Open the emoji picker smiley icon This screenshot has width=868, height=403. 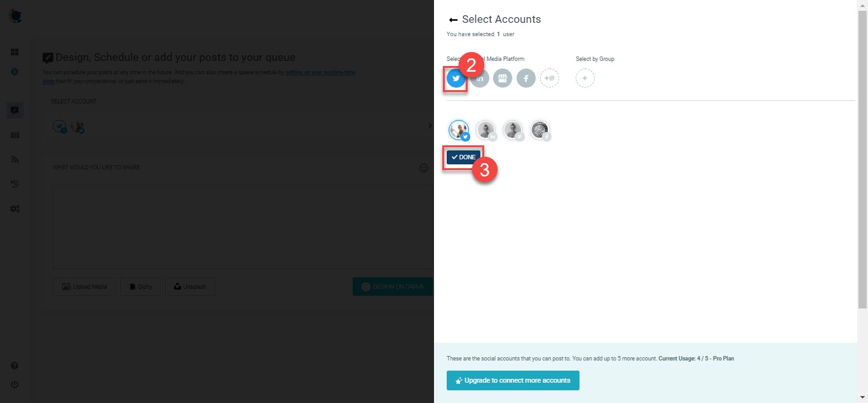424,168
